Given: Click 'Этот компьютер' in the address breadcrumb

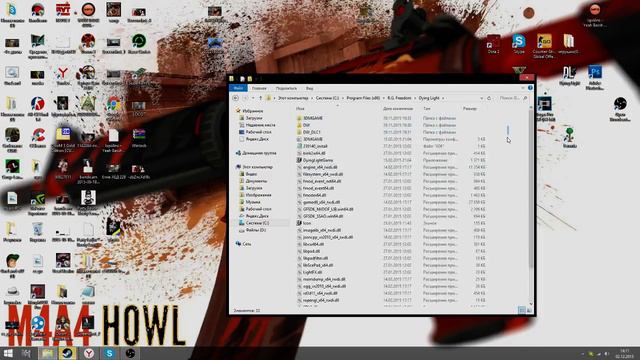Looking at the screenshot, I should tap(293, 98).
